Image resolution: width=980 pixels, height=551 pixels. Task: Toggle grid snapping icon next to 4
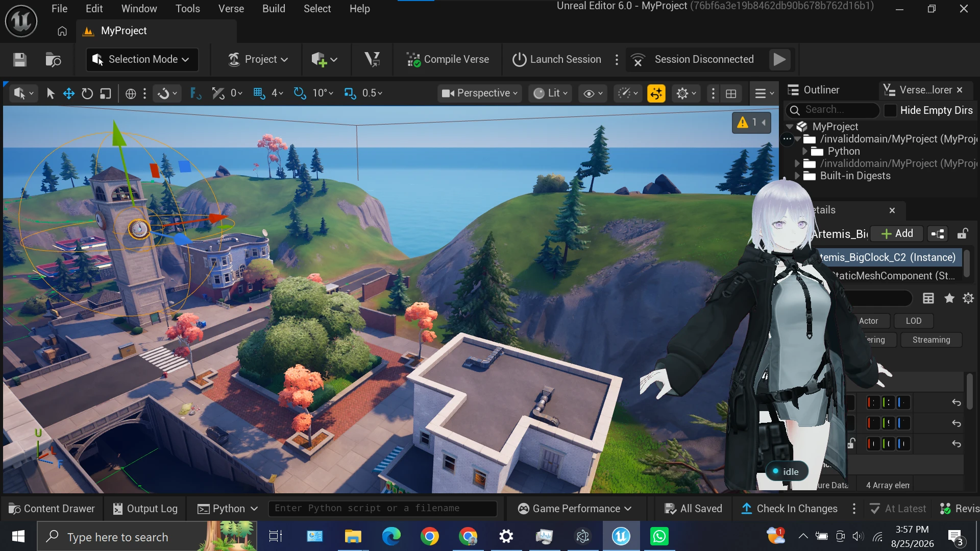259,93
